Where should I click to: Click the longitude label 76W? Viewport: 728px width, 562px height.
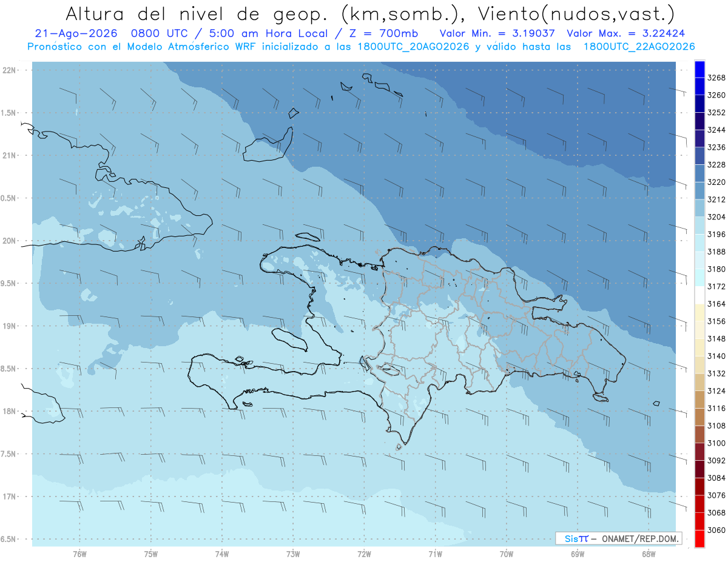point(79,554)
